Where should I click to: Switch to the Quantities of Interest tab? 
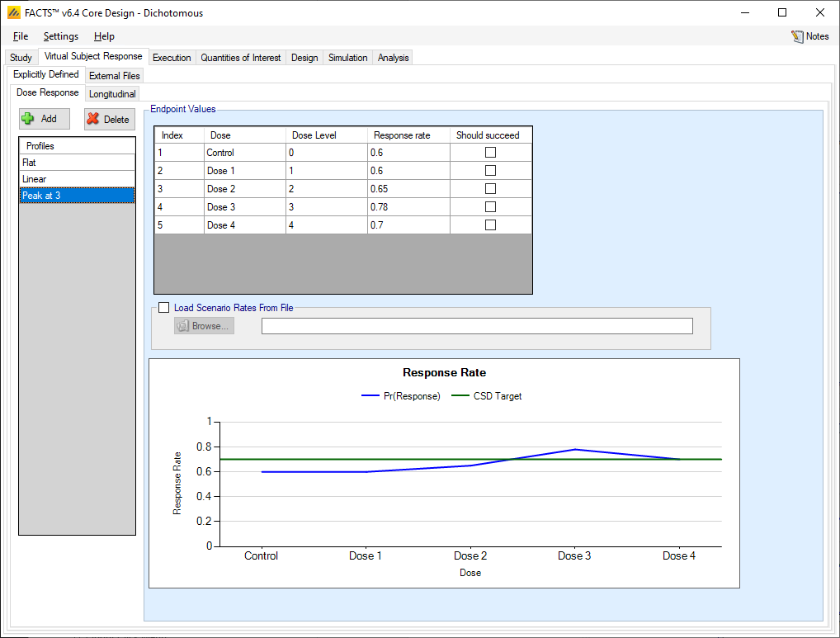[241, 58]
